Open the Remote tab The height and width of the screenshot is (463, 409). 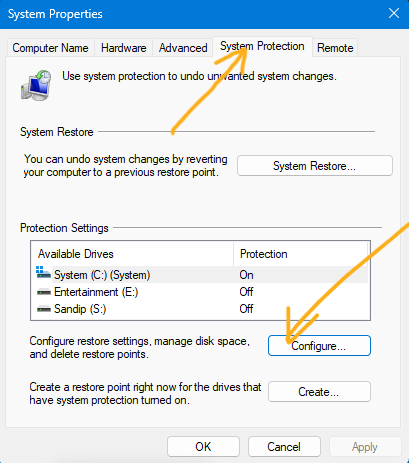coord(335,48)
